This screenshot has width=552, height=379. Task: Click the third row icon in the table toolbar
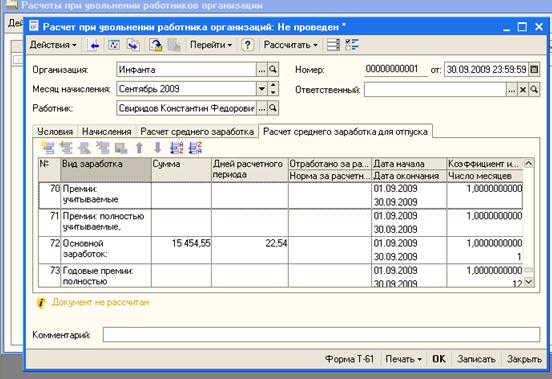[84, 148]
